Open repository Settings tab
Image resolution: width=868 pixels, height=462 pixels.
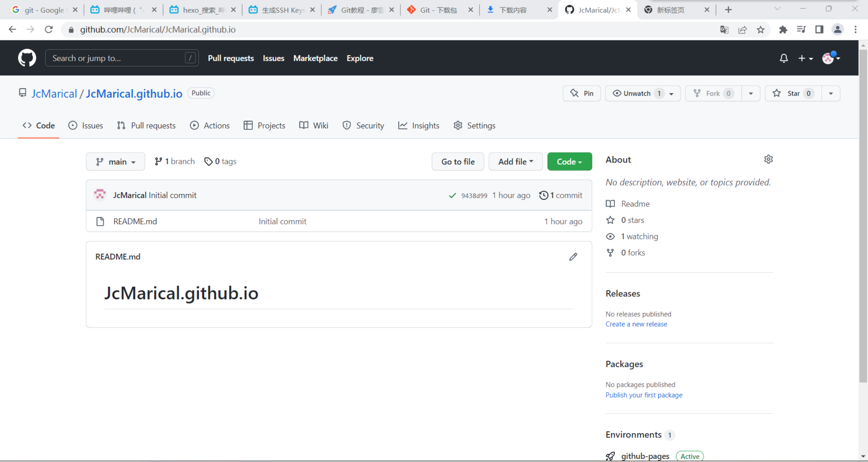coord(475,126)
